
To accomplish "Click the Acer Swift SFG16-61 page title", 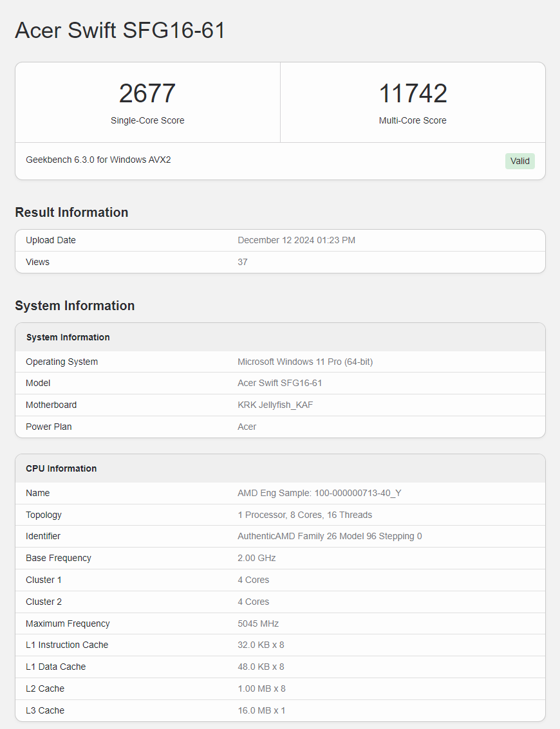I will click(120, 30).
